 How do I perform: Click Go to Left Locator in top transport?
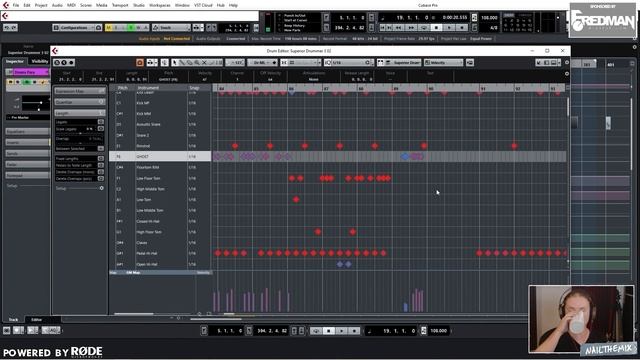coord(382,27)
